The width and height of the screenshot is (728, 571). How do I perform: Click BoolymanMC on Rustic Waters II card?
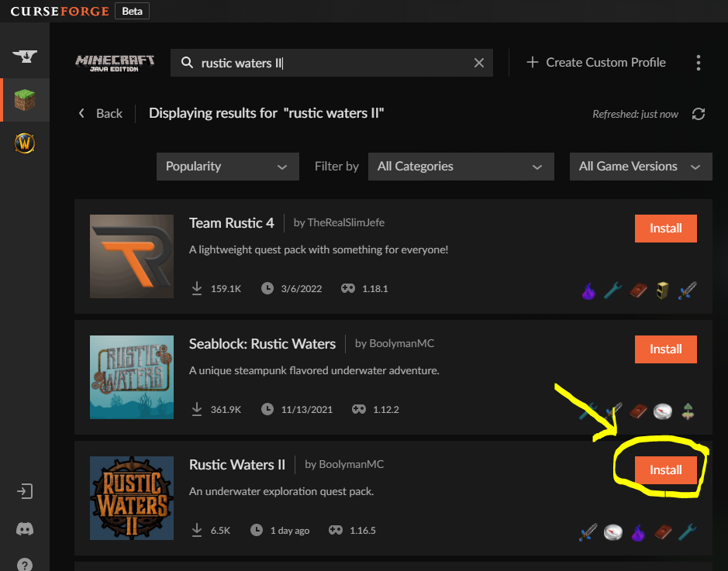point(351,464)
